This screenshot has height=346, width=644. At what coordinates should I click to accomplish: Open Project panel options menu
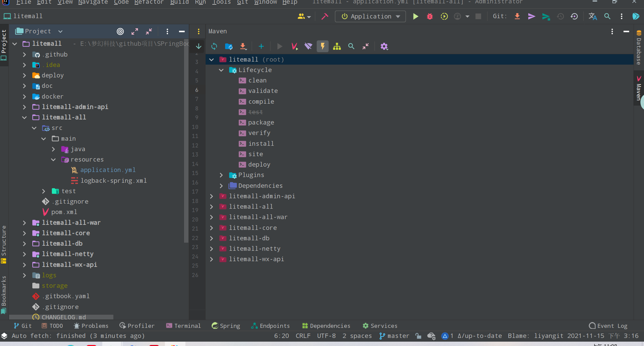(167, 31)
